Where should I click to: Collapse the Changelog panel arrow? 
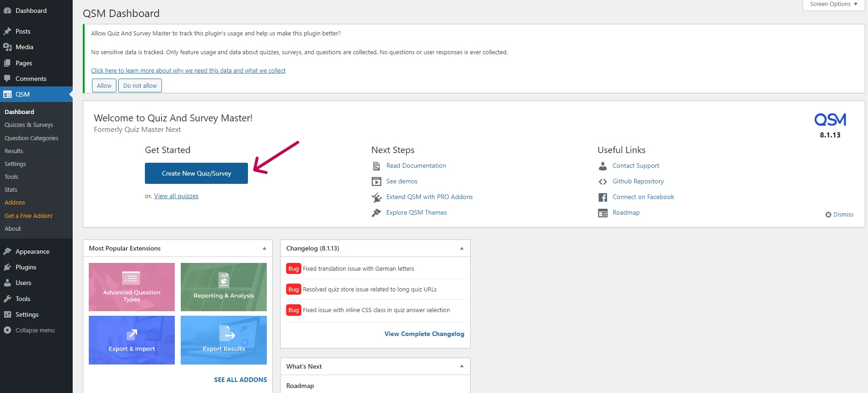pos(461,248)
